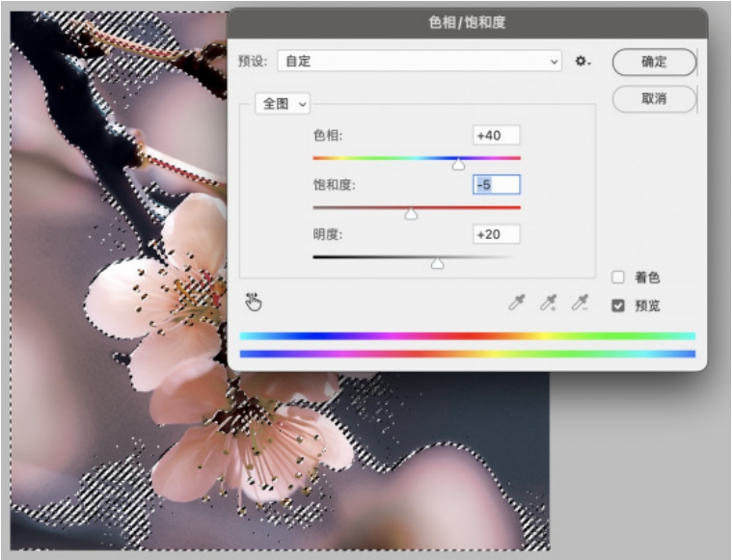
Task: Click the lower adjusted color spectrum bar
Action: (467, 354)
